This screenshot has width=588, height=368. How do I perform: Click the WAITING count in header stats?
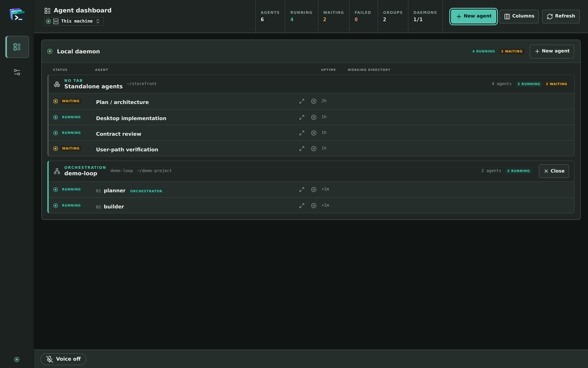[x=333, y=16]
